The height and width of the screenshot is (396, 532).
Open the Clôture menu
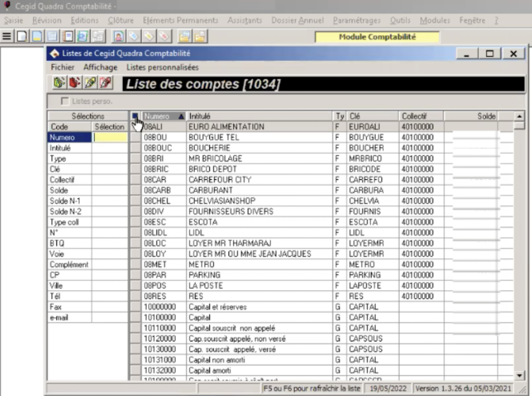(x=120, y=20)
